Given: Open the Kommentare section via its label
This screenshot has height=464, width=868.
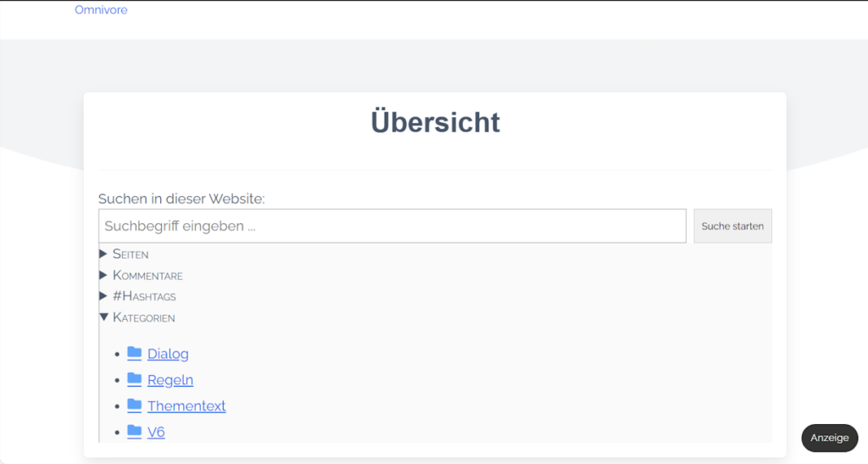Looking at the screenshot, I should click(147, 275).
